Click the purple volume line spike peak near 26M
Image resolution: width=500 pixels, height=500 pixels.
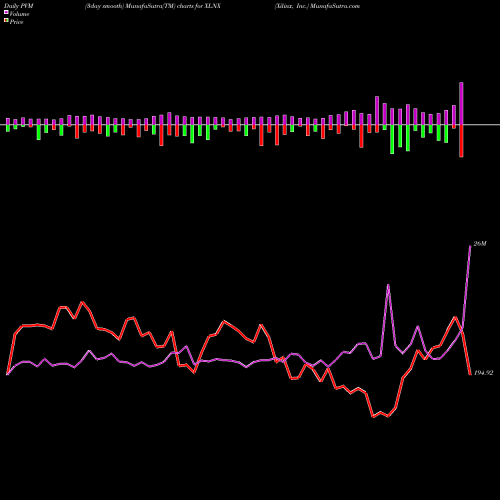pyautogui.click(x=470, y=246)
